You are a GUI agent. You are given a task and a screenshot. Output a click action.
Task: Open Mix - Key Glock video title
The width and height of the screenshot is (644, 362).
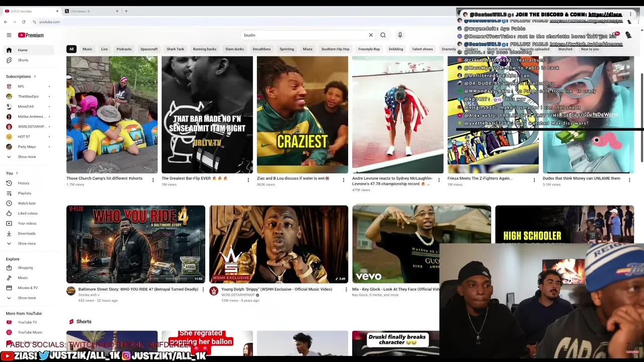click(396, 289)
